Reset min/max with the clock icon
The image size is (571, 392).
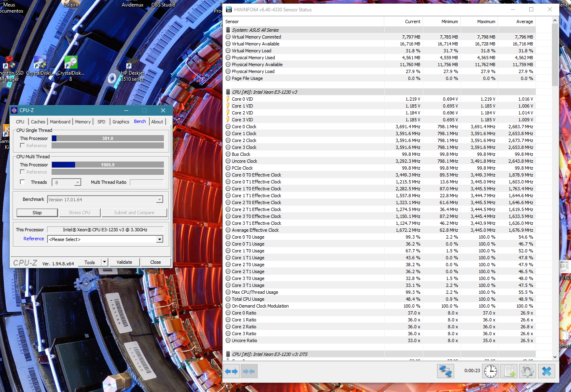(491, 371)
